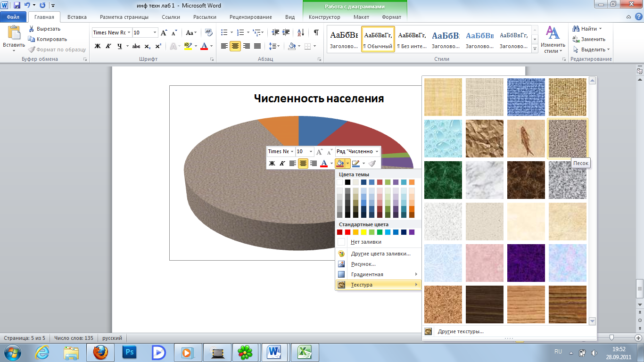Screen dimensions: 644x362
Task: Click the Paste clipboard icon
Action: 14,34
